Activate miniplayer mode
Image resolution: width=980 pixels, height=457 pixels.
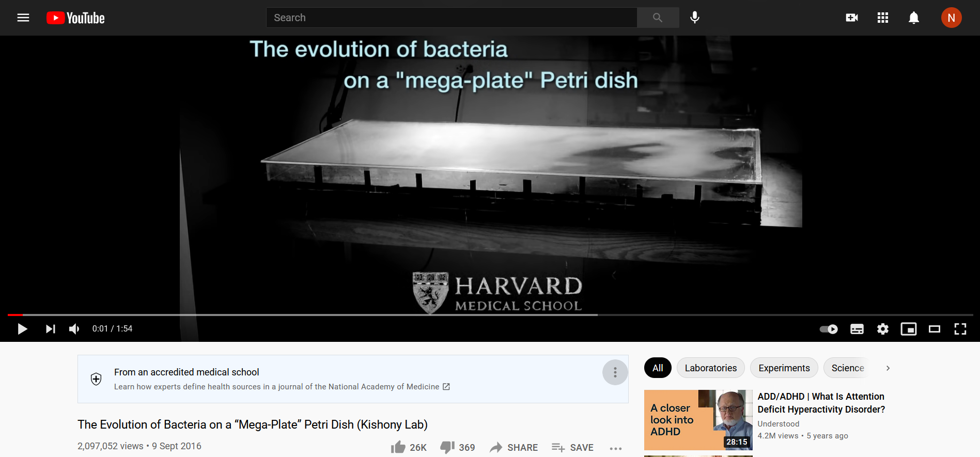pos(908,329)
